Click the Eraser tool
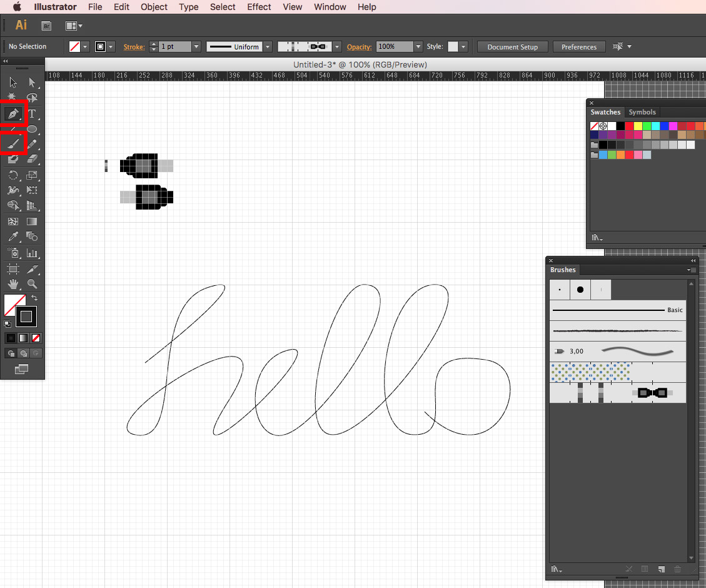The width and height of the screenshot is (706, 588). click(32, 159)
